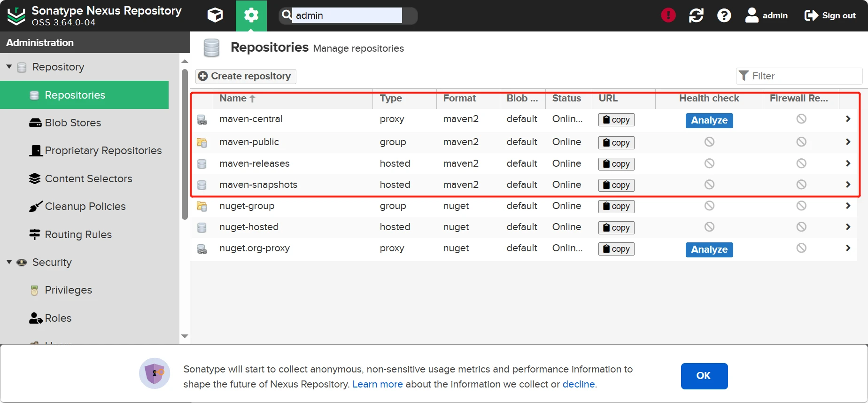Image resolution: width=868 pixels, height=403 pixels.
Task: Analyze health check for maven-central
Action: [x=709, y=120]
